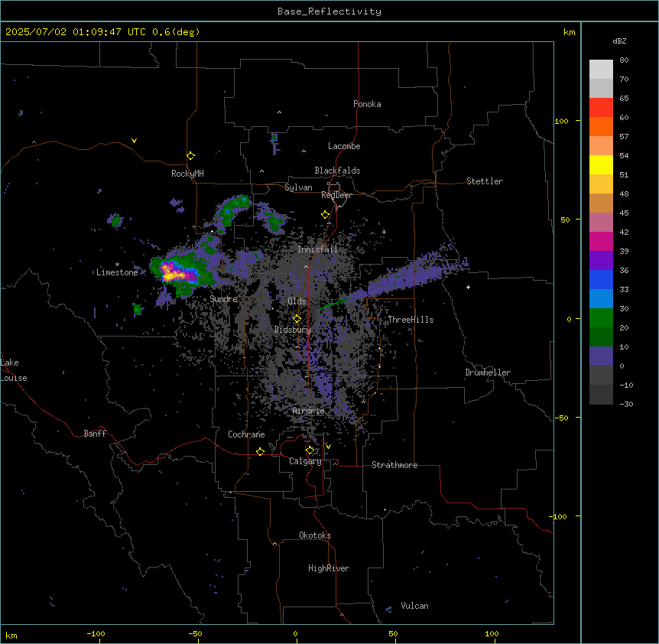Select the Blackfalds label
This screenshot has height=644, width=659.
coord(337,171)
